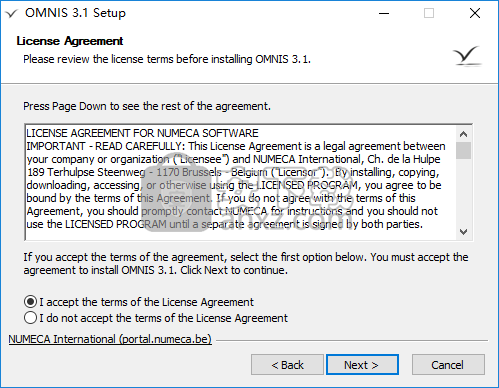Cancel the OMNIS setup
This screenshot has width=499, height=388.
click(448, 365)
